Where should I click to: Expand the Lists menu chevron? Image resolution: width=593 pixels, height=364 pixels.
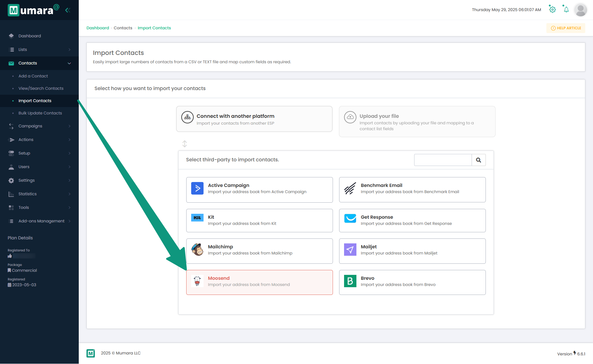[69, 50]
